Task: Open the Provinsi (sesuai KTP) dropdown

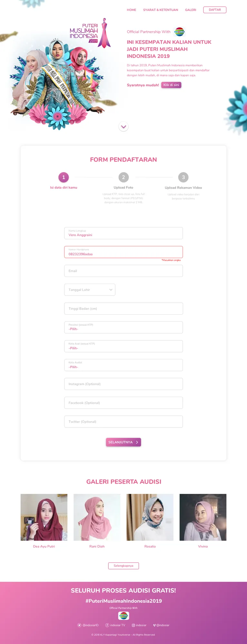Action: coord(123,327)
